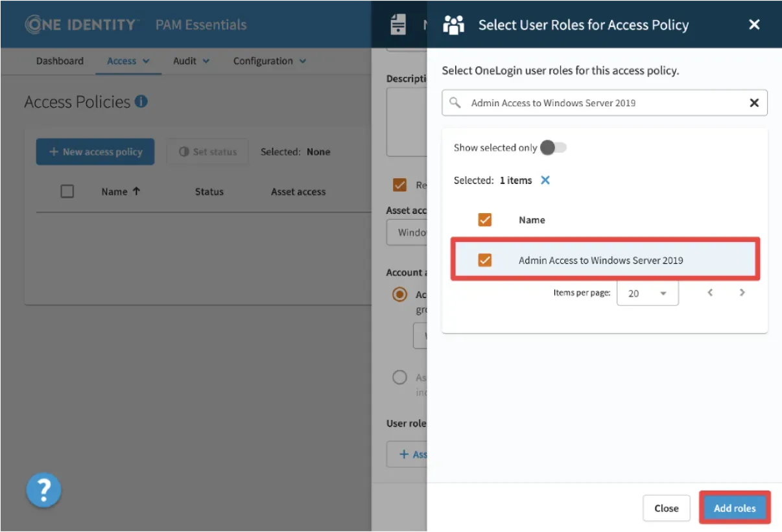782x532 pixels.
Task: Click the blue help question mark icon
Action: point(43,490)
